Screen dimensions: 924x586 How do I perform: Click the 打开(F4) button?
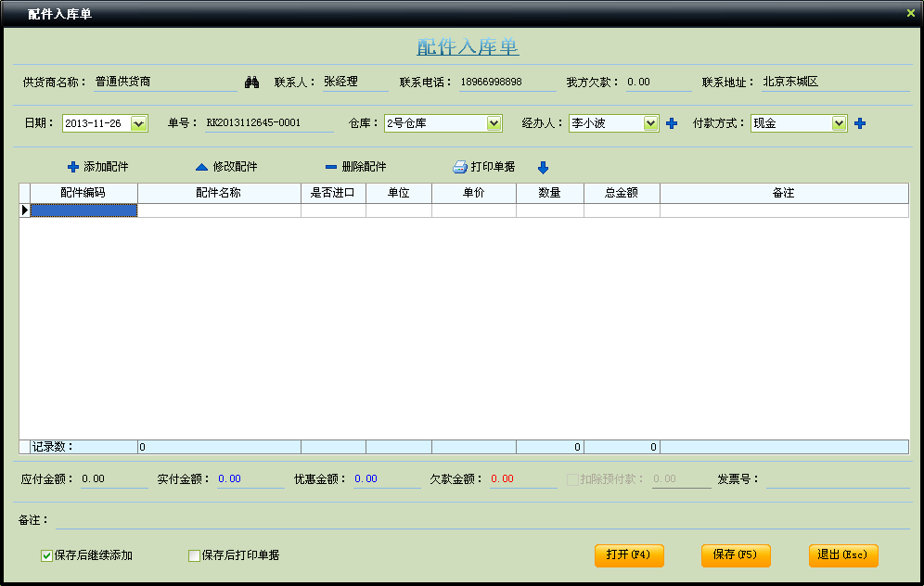629,555
